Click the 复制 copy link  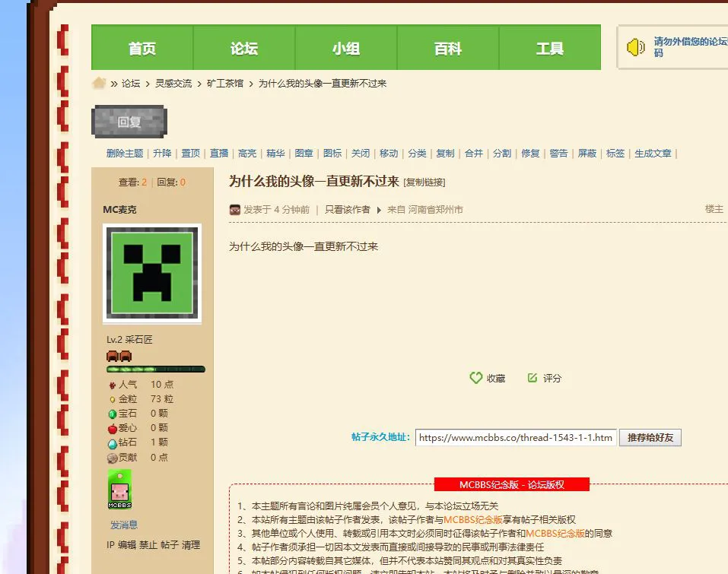[445, 153]
